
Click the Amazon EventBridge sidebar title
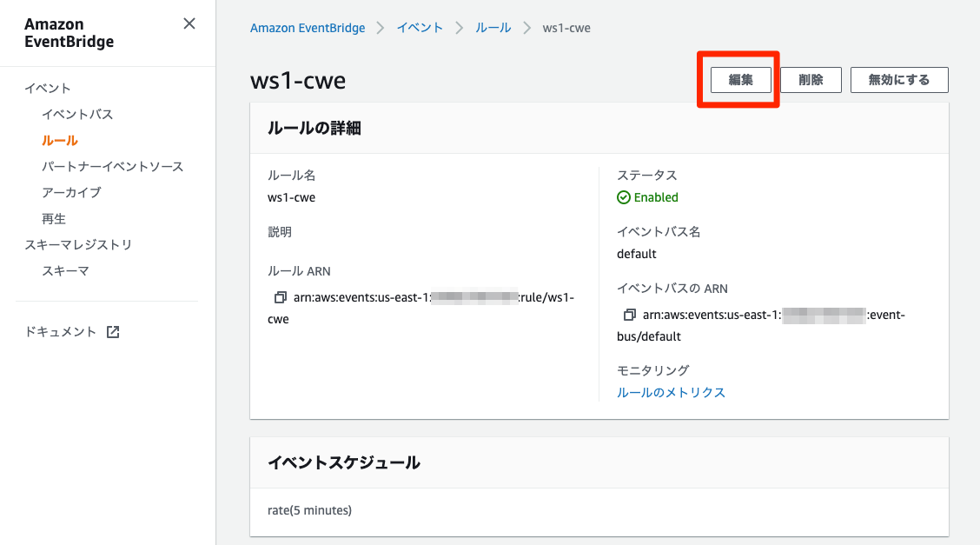[x=69, y=32]
